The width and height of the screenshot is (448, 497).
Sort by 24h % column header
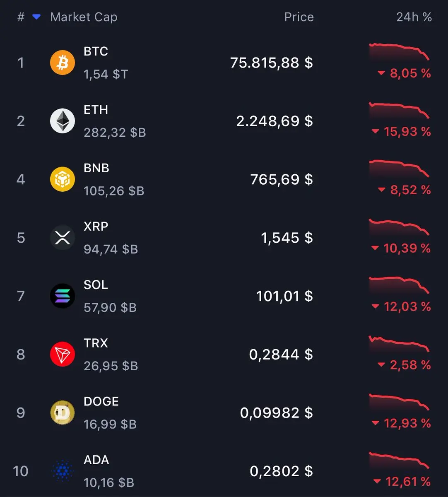pos(414,17)
